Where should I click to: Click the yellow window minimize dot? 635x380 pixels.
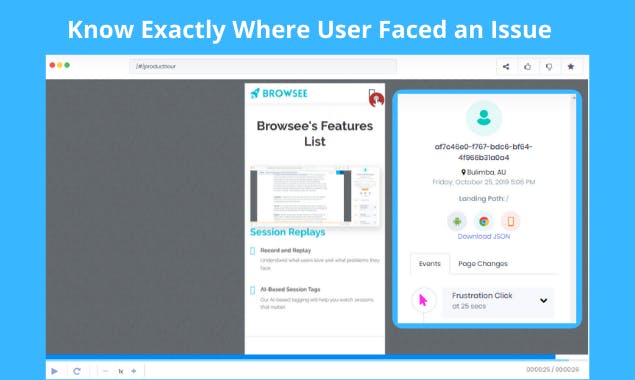coord(60,65)
